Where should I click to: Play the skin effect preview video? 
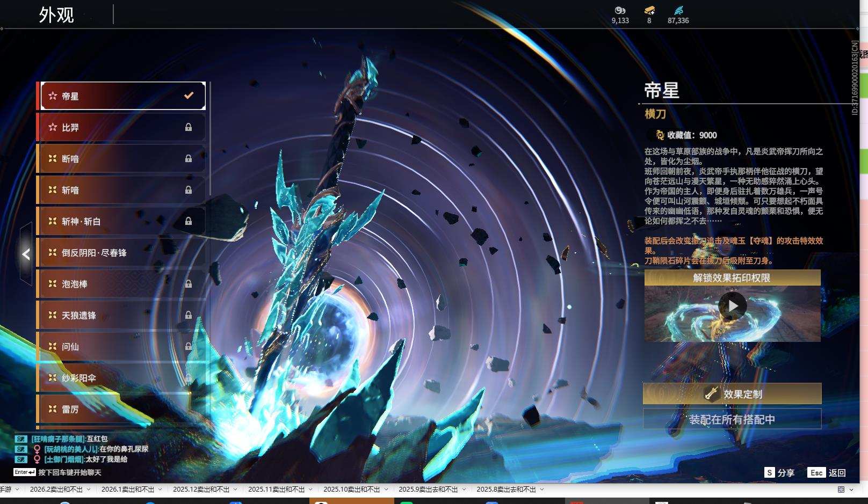point(732,306)
